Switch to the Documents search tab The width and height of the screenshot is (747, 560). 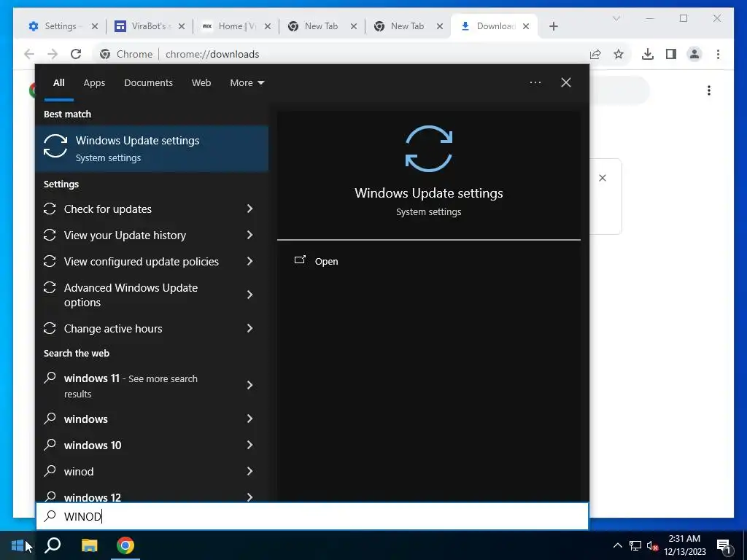point(148,83)
